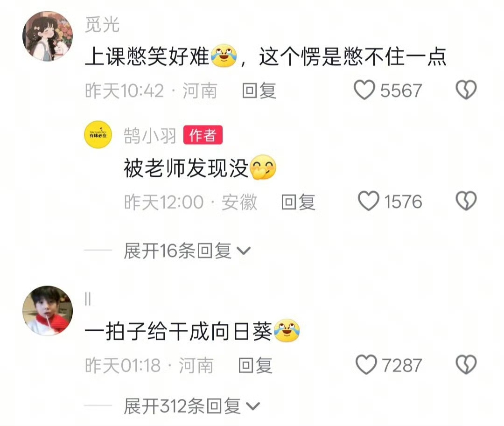This screenshot has height=426, width=504.
Task: Tap the red 作者 badge
Action: pos(203,135)
